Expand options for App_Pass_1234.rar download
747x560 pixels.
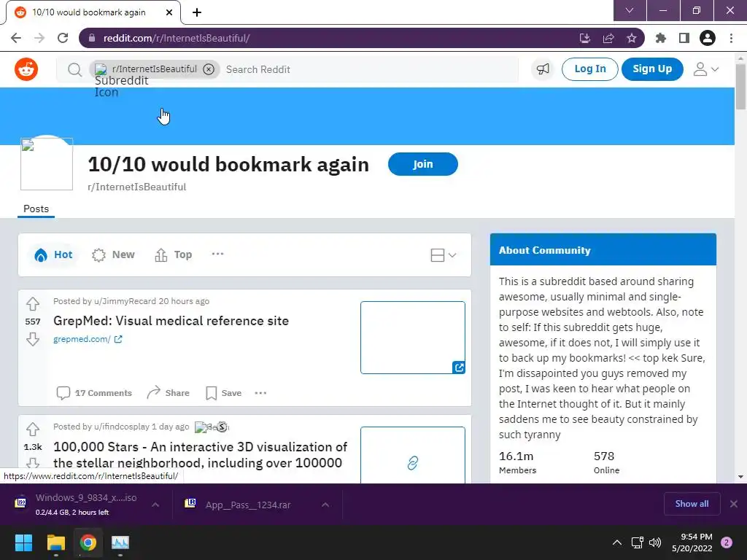[325, 505]
